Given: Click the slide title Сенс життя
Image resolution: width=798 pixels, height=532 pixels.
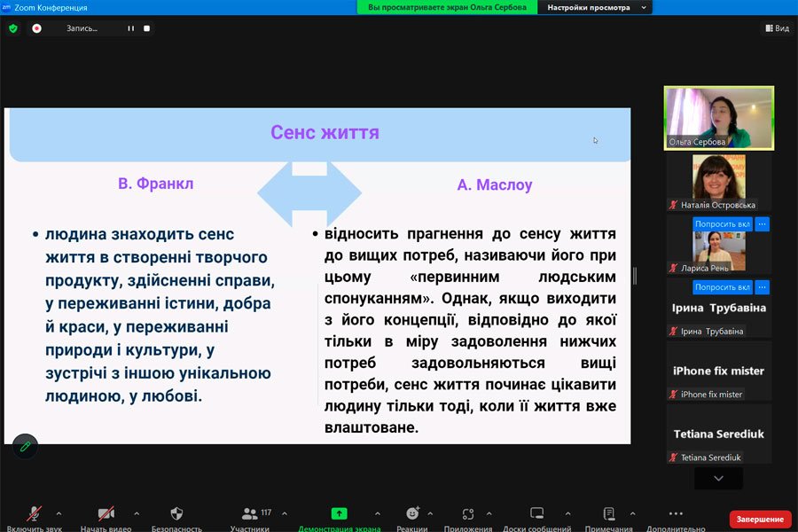Looking at the screenshot, I should coord(325,132).
